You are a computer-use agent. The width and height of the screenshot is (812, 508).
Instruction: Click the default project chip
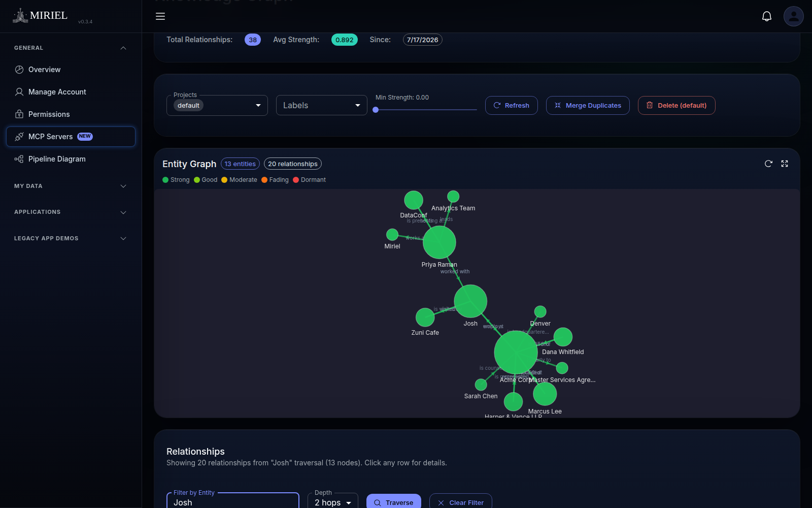(x=188, y=105)
